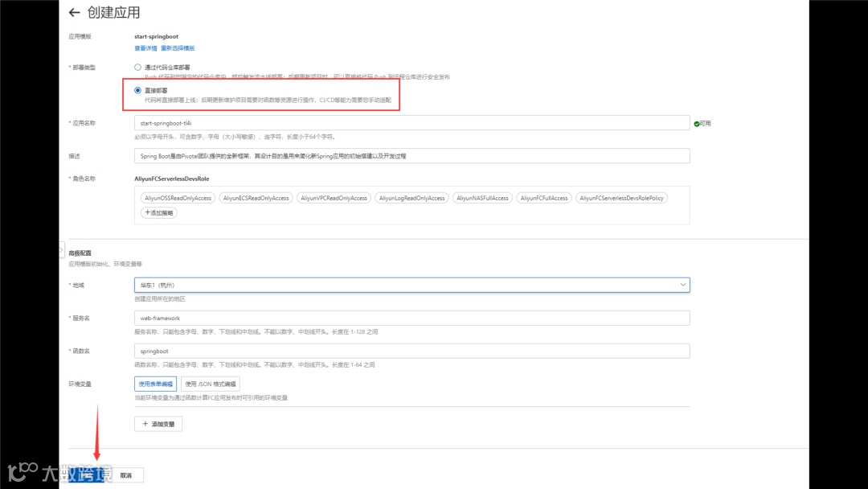Click the AliyunNASFullAccess policy tag
The width and height of the screenshot is (868, 489).
[x=482, y=198]
